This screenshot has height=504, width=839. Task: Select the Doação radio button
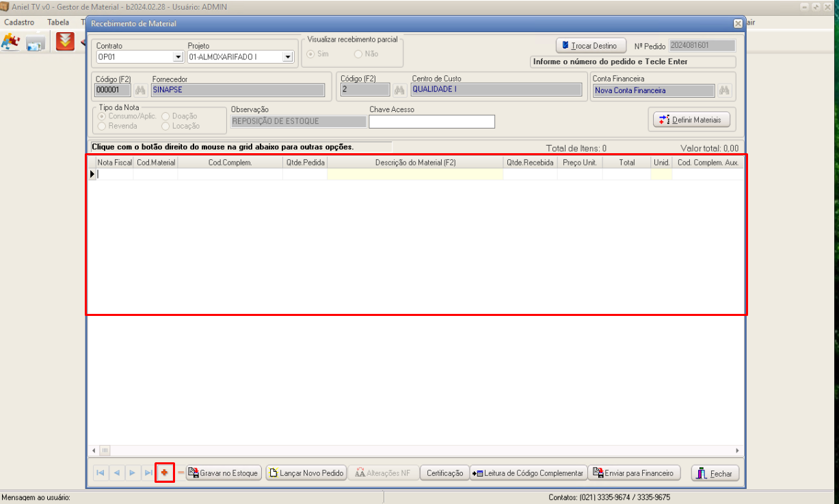coord(166,116)
